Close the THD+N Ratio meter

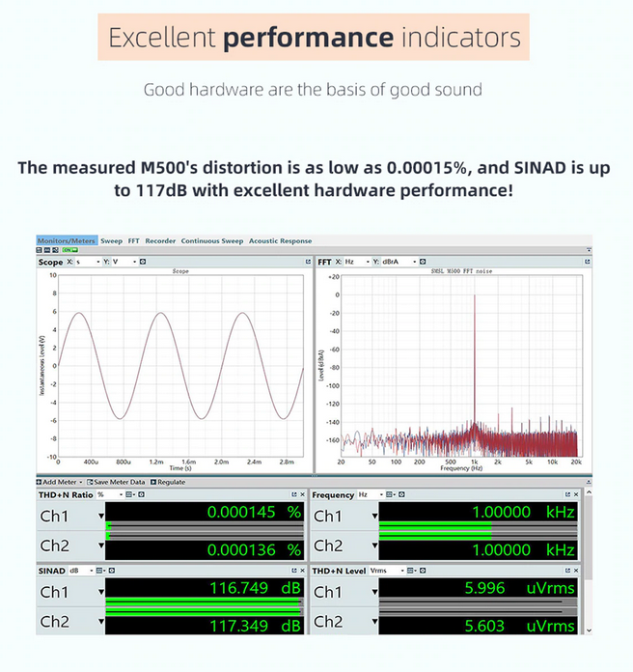[x=302, y=494]
